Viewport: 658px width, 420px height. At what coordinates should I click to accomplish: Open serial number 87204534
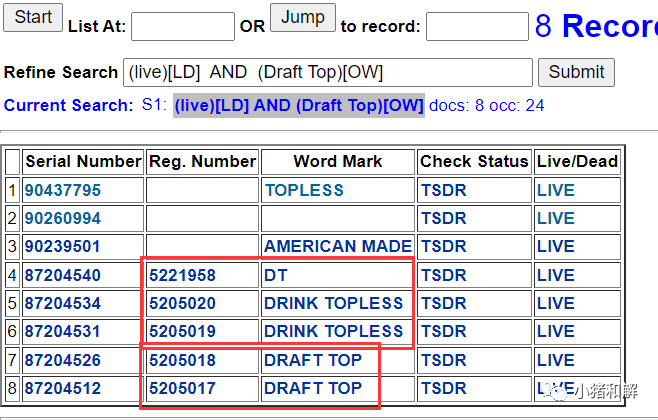(x=63, y=304)
